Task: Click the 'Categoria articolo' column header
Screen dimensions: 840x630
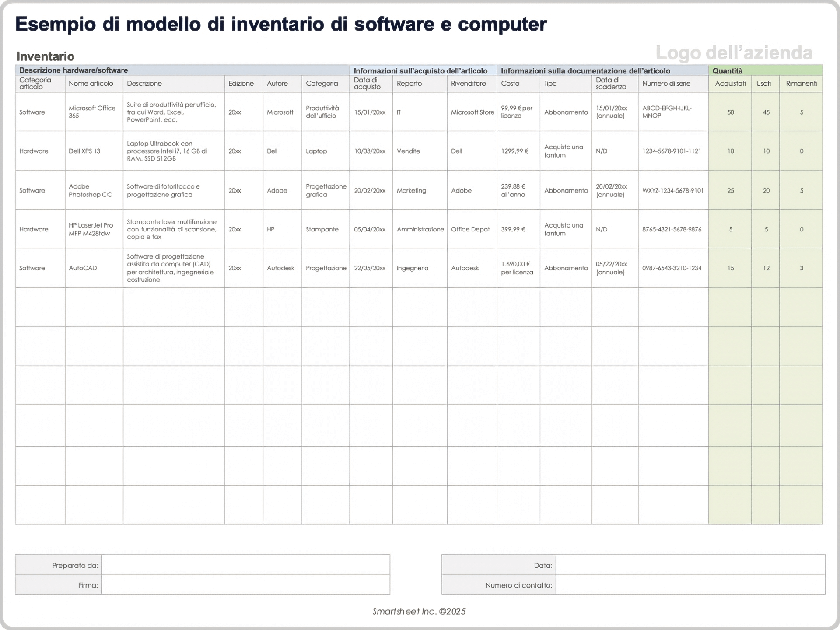Action: pyautogui.click(x=40, y=83)
